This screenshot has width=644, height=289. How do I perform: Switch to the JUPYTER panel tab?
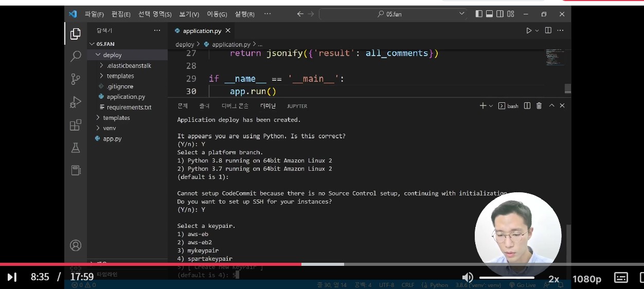[297, 106]
